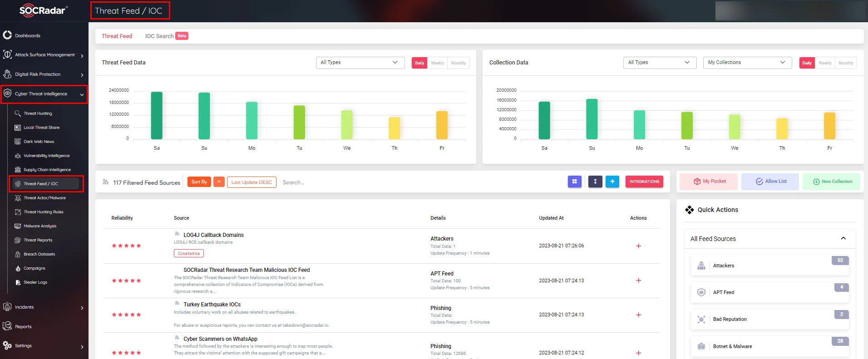The image size is (868, 359).
Task: Select Botnet & Malware quick action
Action: pyautogui.click(x=769, y=346)
